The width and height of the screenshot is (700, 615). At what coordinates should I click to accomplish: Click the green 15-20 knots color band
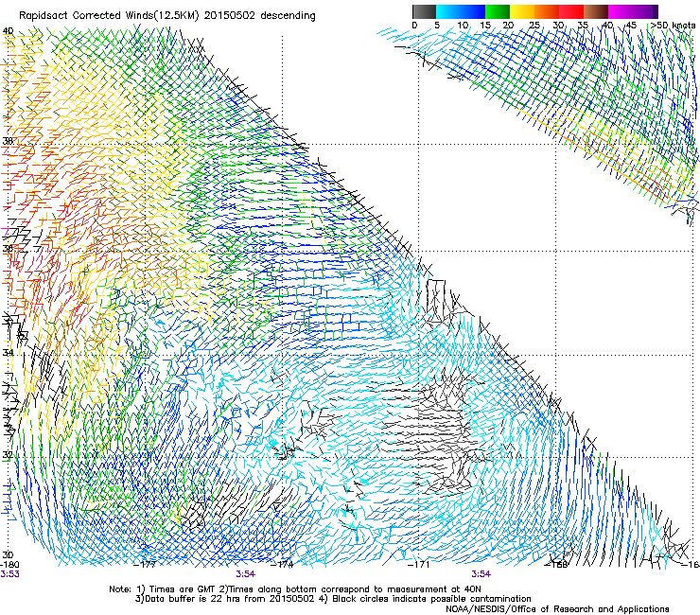pyautogui.click(x=498, y=11)
